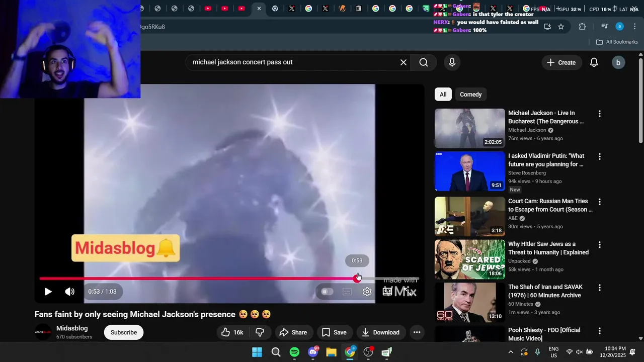The width and height of the screenshot is (644, 362).
Task: Open the player settings gear
Action: (x=367, y=292)
